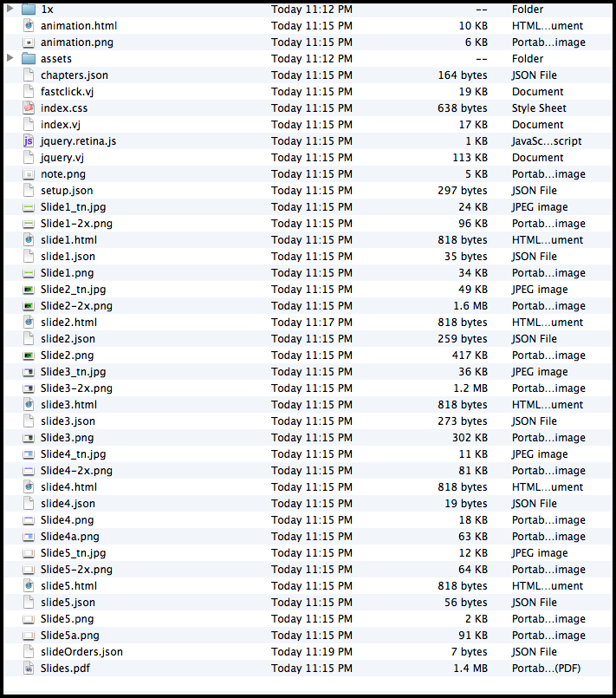616x698 pixels.
Task: Click the Today 11:19 PM modified date
Action: 311,651
